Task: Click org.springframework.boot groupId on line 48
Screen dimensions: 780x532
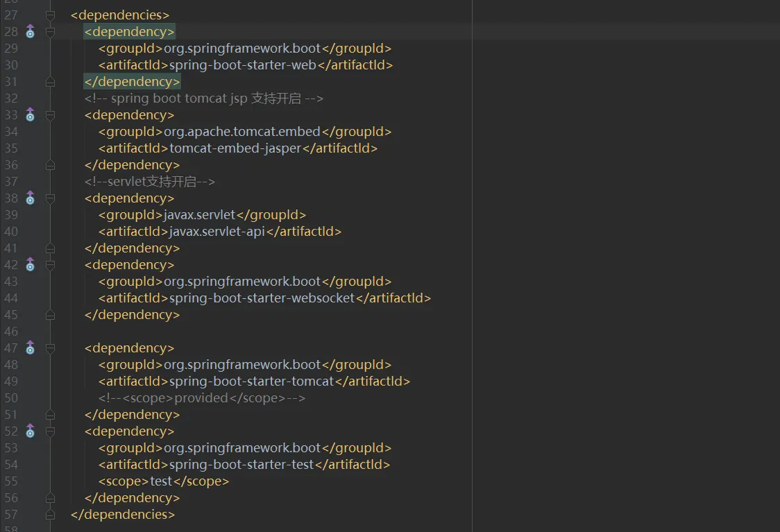Action: [x=241, y=364]
